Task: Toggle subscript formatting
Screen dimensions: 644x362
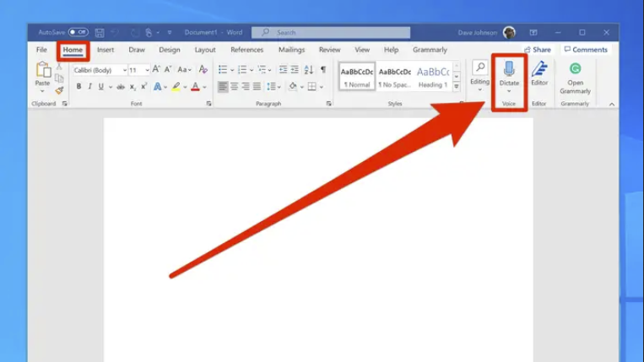Action: click(133, 87)
